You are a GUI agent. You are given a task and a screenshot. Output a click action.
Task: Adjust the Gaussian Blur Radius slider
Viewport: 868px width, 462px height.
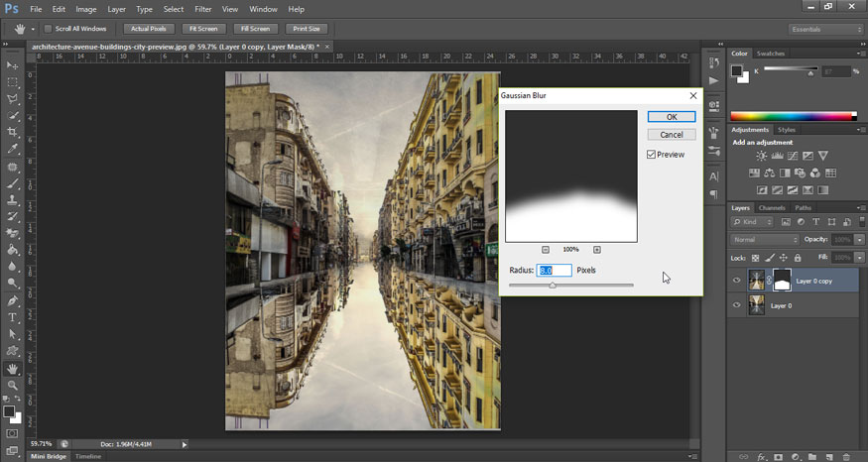(553, 286)
